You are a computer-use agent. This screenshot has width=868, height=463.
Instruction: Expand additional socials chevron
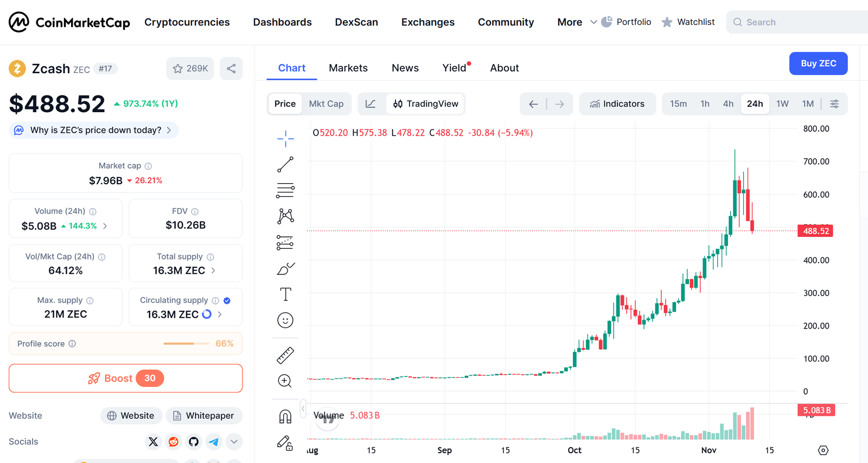pos(234,442)
